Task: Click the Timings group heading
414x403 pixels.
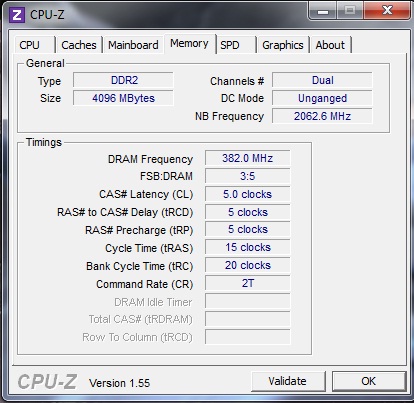Action: click(44, 142)
